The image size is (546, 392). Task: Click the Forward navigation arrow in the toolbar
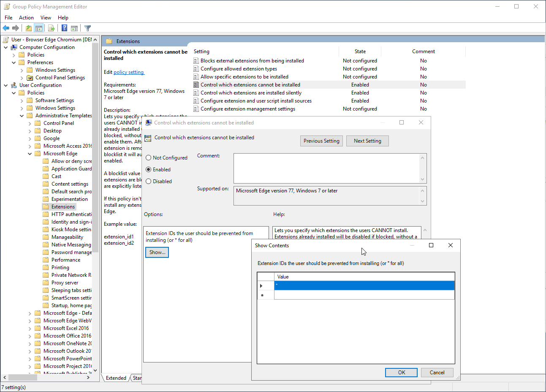(x=15, y=28)
